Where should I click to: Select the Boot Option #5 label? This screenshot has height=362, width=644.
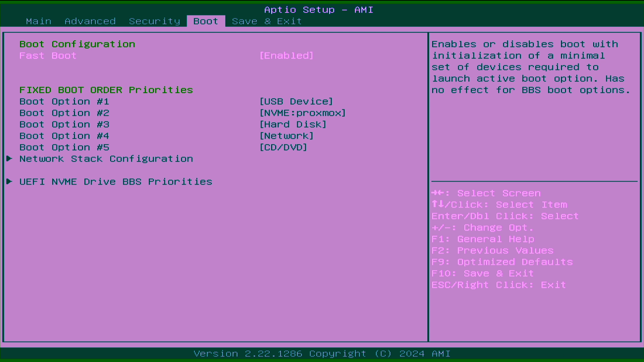pos(64,147)
